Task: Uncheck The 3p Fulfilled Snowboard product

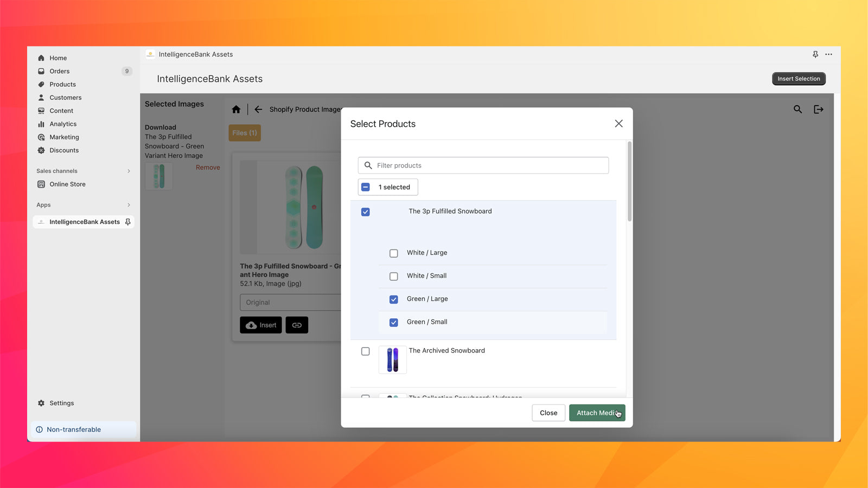Action: tap(366, 212)
